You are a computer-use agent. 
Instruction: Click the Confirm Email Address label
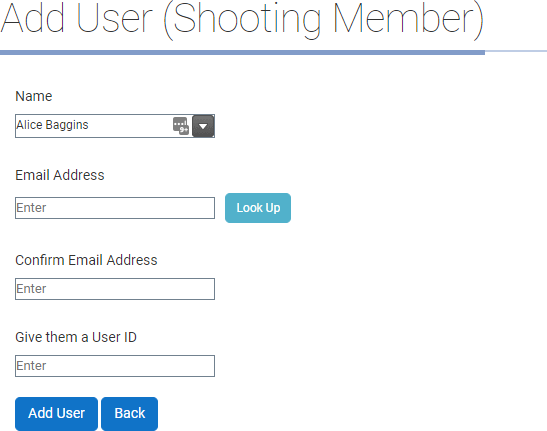tap(86, 260)
